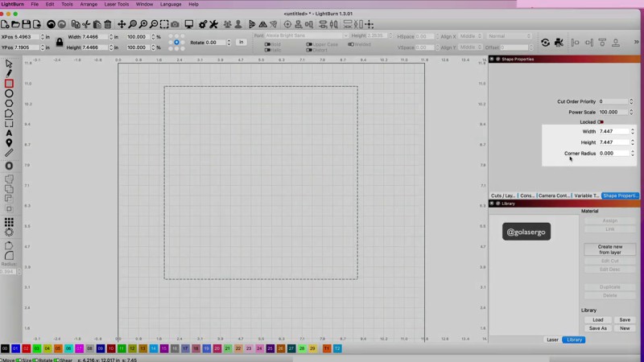The height and width of the screenshot is (362, 644).
Task: Switch to the Cuts / Layers tab
Action: (x=503, y=195)
